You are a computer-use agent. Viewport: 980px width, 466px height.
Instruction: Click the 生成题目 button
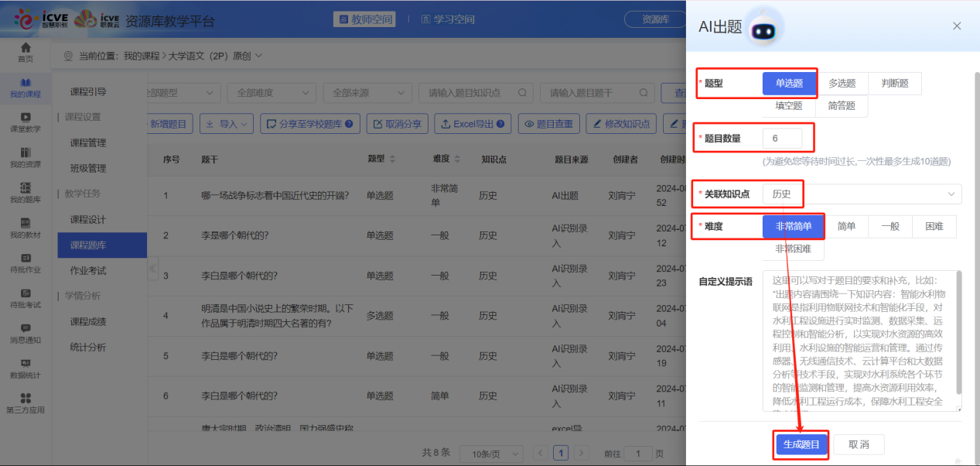[801, 444]
